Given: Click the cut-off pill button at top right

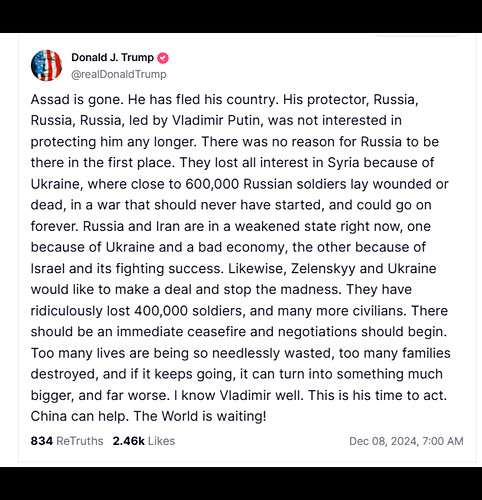Looking at the screenshot, I should [x=417, y=34].
